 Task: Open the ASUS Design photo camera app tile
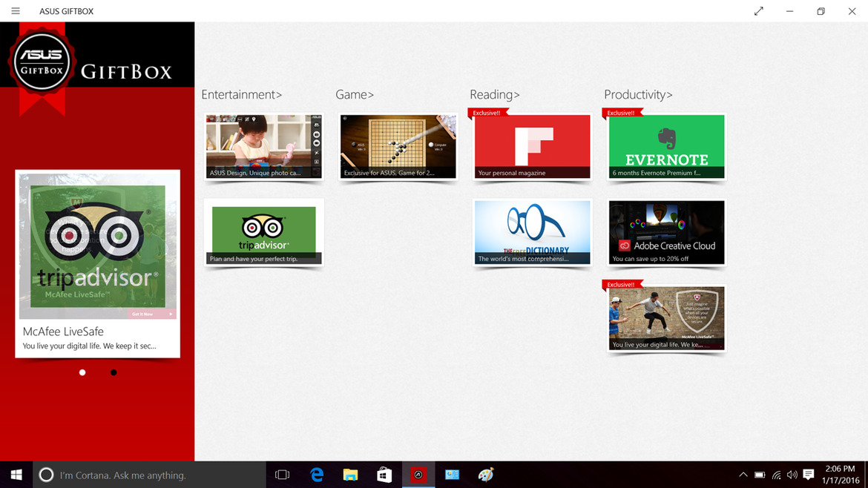tap(264, 147)
